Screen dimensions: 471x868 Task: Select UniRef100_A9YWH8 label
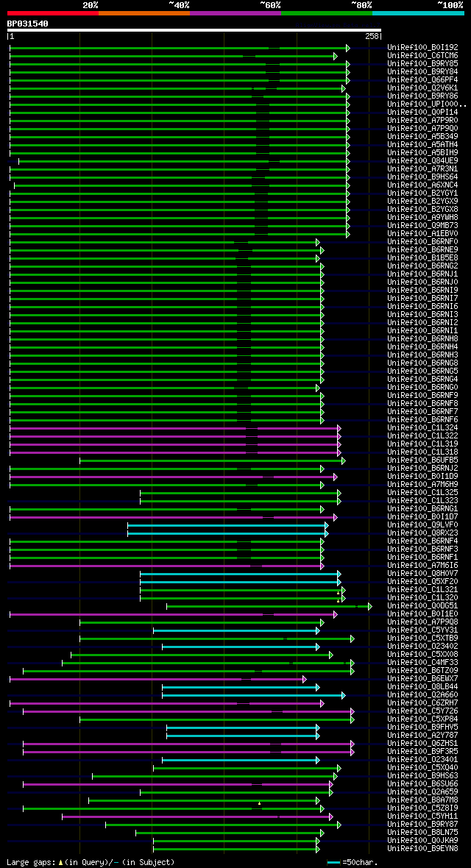tap(422, 217)
